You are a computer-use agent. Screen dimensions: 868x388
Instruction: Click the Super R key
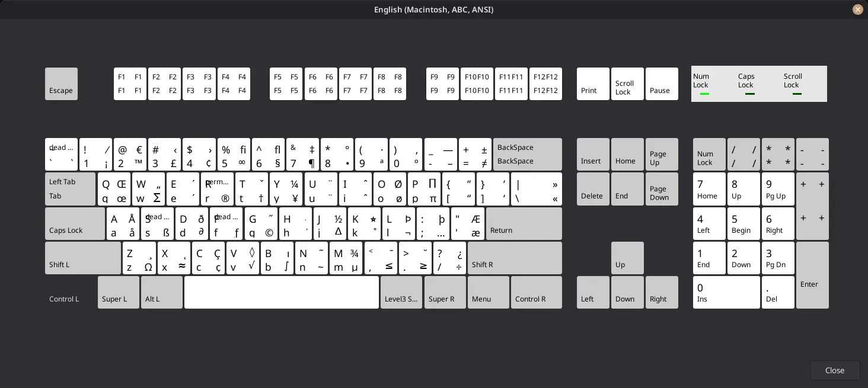click(445, 292)
